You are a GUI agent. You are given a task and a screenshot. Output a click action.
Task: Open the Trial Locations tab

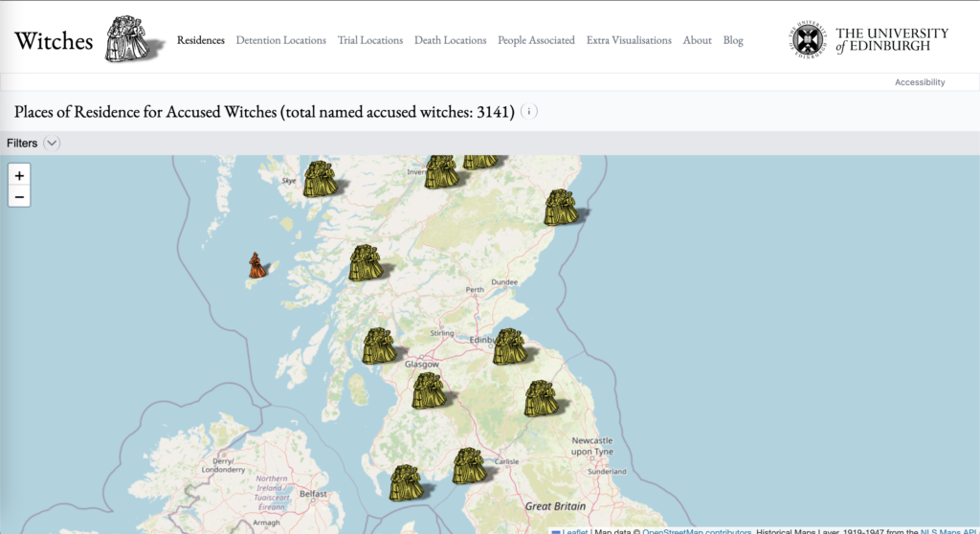click(x=370, y=40)
